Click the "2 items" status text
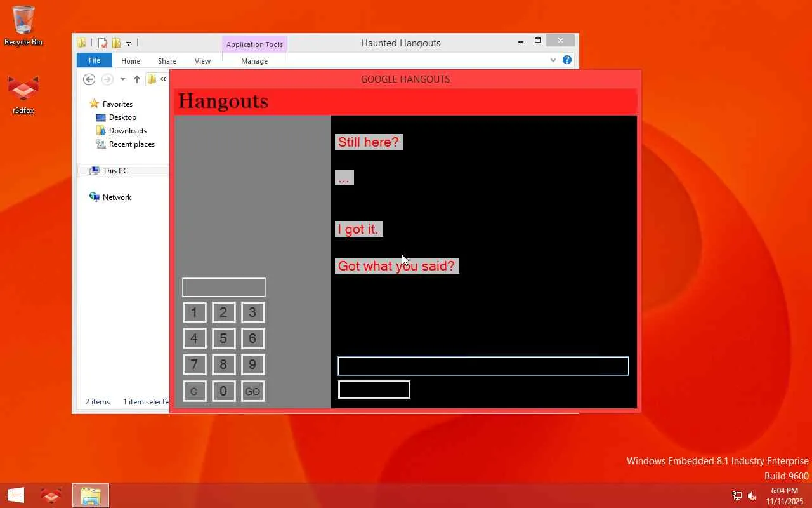This screenshot has width=812, height=508. [x=98, y=402]
